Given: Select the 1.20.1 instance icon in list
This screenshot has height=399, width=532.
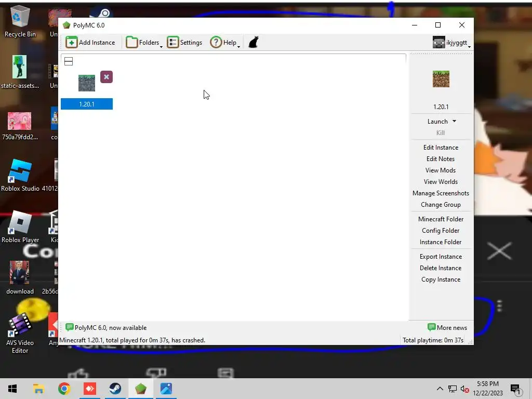Looking at the screenshot, I should click(87, 83).
